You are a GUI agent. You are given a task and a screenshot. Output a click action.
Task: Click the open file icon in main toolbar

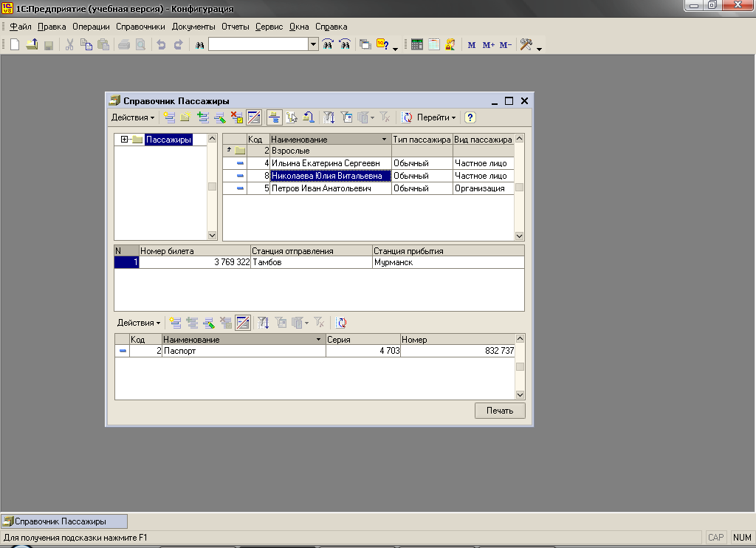tap(32, 45)
